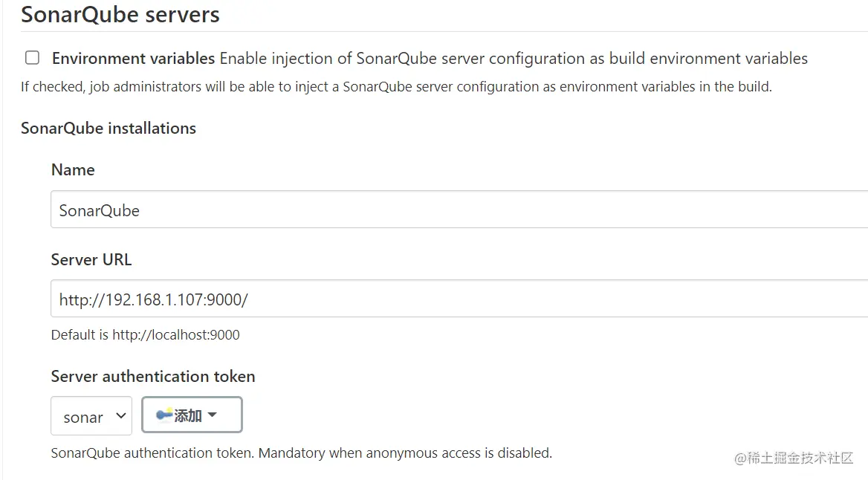The image size is (868, 480).
Task: Click the authentication token help description text
Action: coord(301,453)
